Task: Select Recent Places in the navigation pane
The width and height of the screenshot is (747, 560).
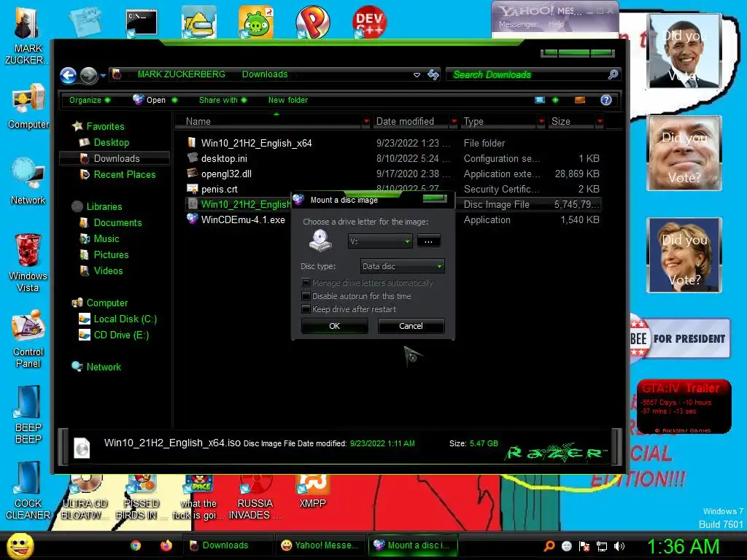Action: coord(124,175)
